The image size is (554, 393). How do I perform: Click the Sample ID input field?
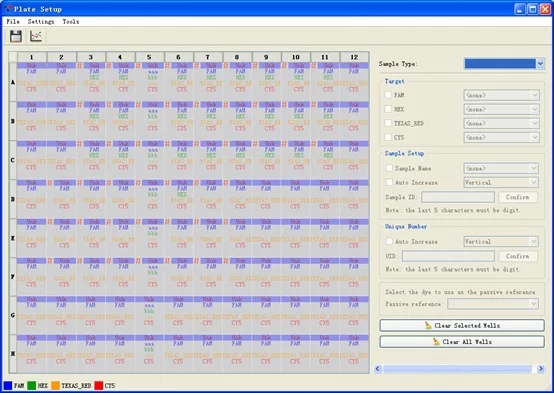coord(458,197)
